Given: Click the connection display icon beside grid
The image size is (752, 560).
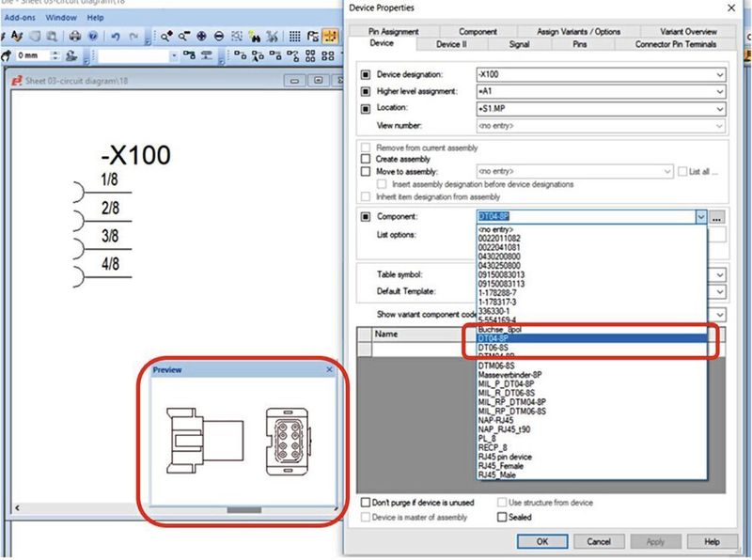Looking at the screenshot, I should tap(313, 36).
